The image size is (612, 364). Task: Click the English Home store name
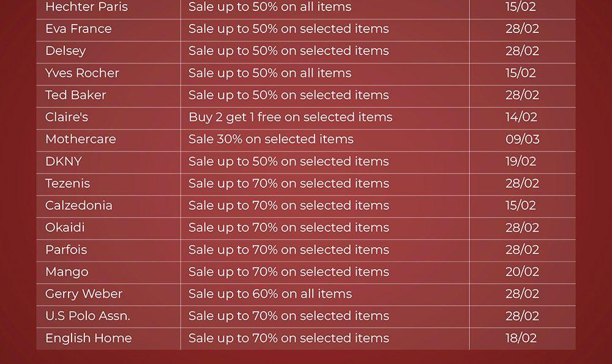tap(88, 338)
